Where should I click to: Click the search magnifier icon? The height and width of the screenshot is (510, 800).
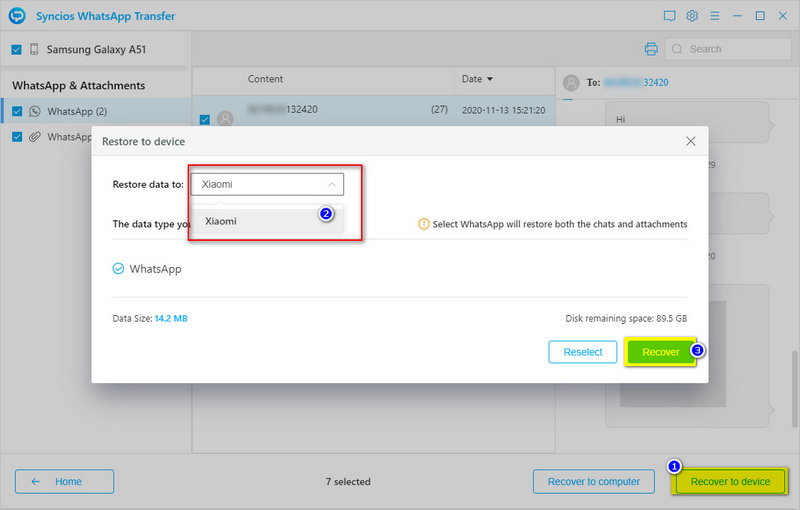pyautogui.click(x=677, y=49)
